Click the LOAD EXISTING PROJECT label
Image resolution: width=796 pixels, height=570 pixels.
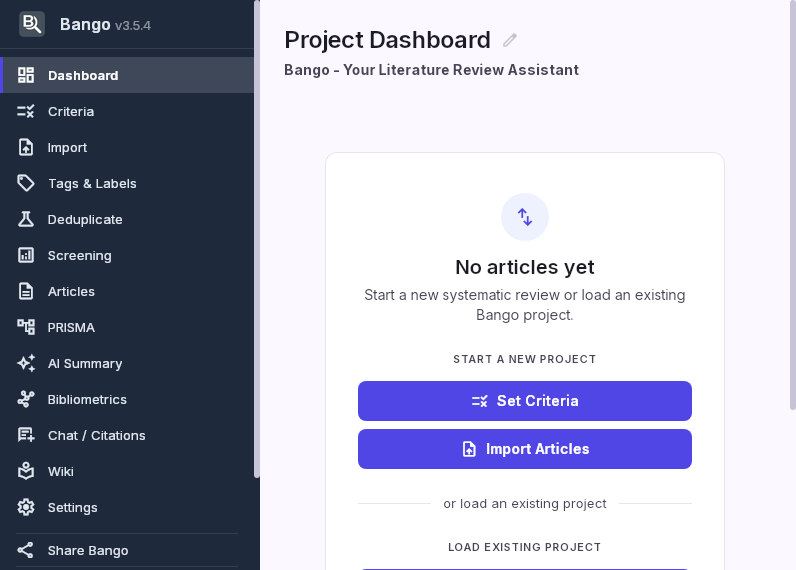pos(525,547)
